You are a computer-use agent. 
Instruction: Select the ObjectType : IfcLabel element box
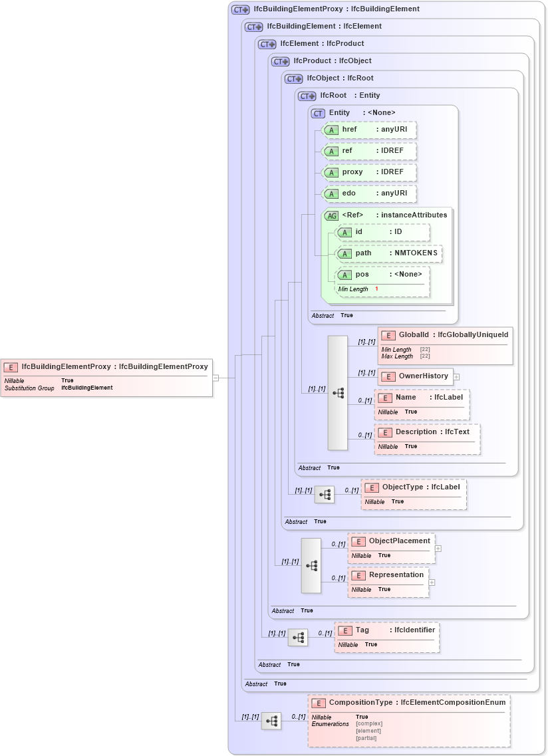414,493
